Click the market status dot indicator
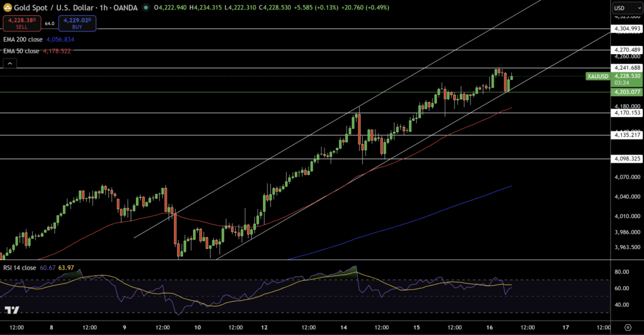 (x=147, y=8)
